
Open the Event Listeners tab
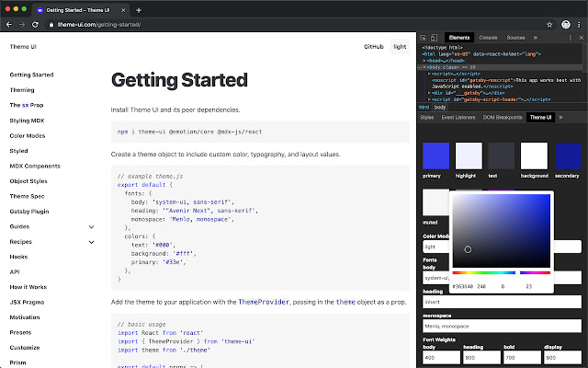(457, 118)
